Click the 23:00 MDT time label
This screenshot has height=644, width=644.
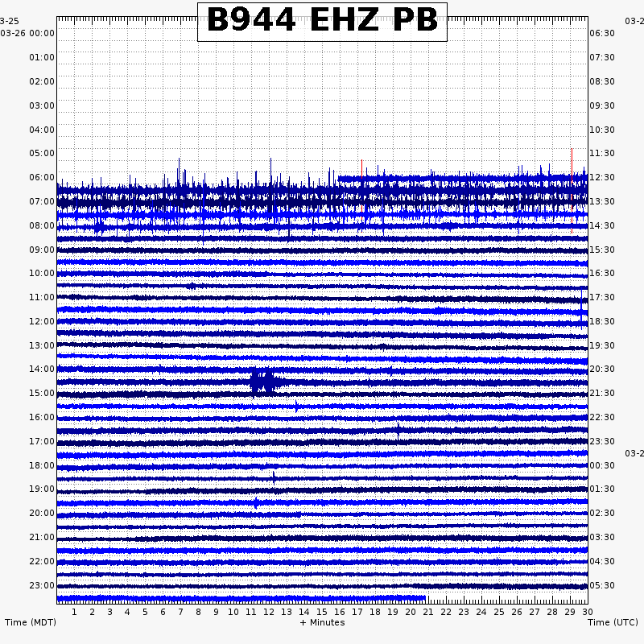(x=42, y=585)
